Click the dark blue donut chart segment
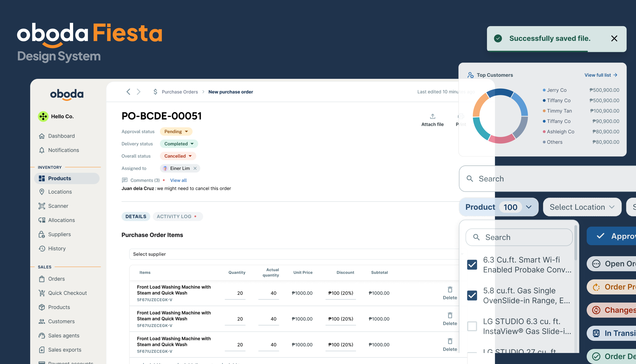This screenshot has height=364, width=636. point(500,92)
